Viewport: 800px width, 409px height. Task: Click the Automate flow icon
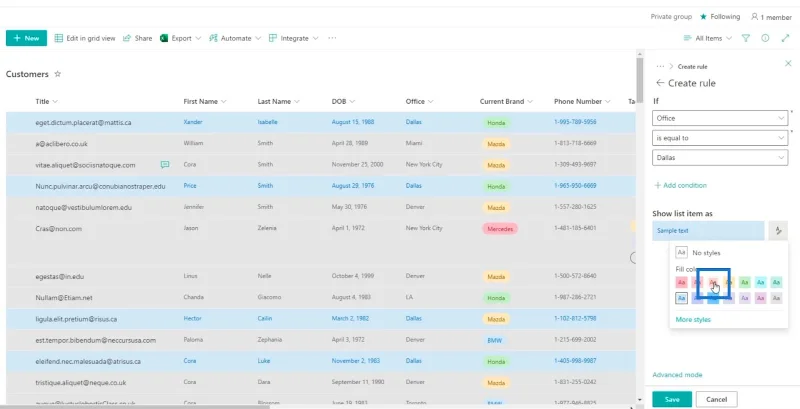coord(213,38)
